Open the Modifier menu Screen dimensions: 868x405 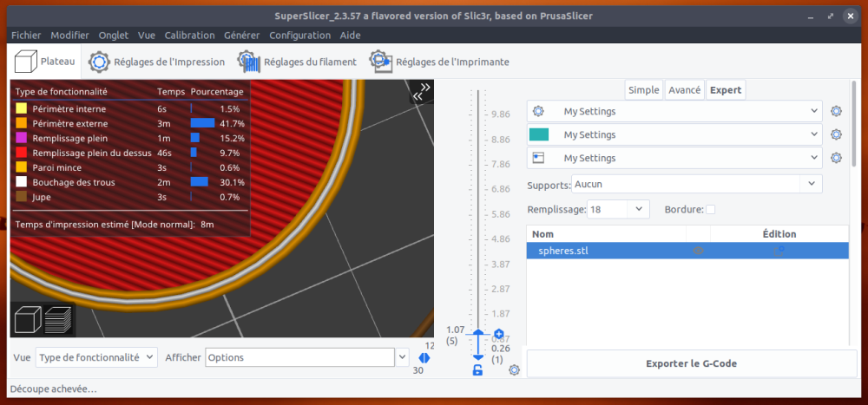(69, 36)
